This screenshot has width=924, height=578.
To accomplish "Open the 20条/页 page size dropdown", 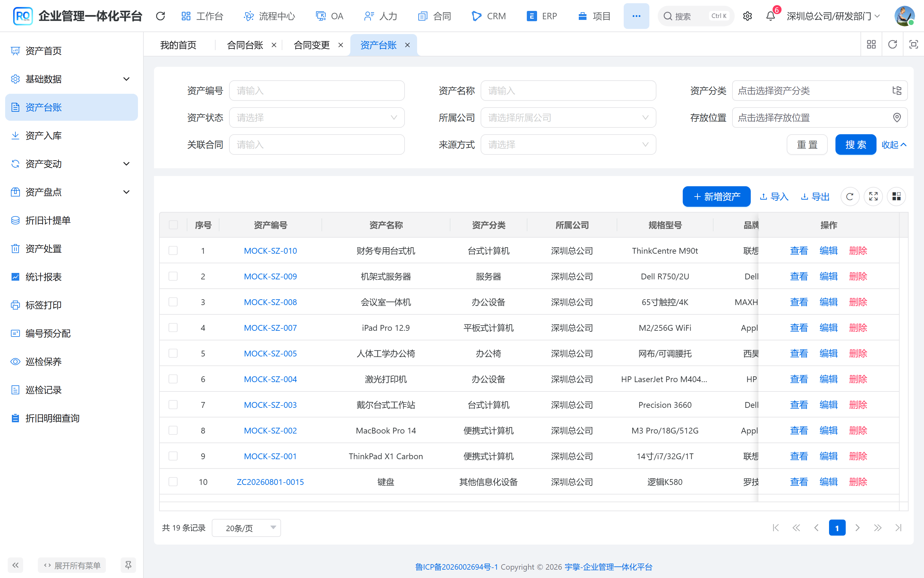I will pos(246,528).
